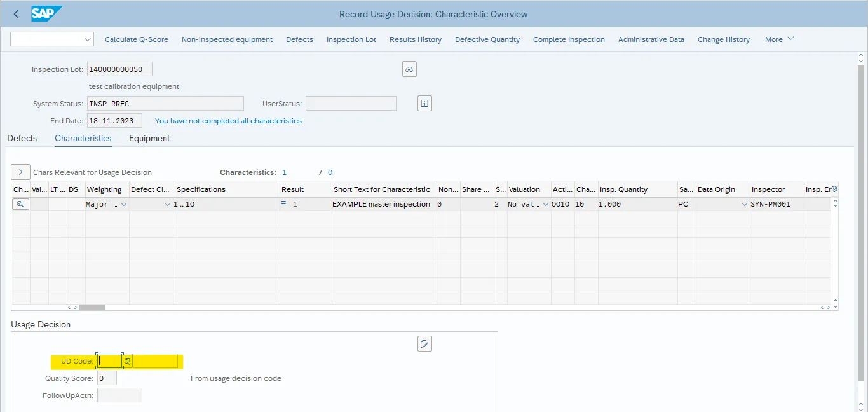Open the row detail magnifier icon
868x412 pixels.
pyautogui.click(x=20, y=204)
